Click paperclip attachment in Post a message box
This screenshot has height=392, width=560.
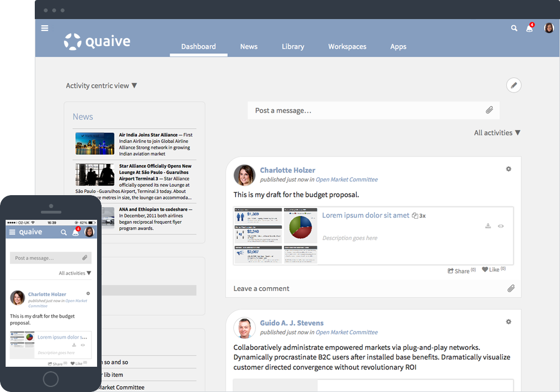pyautogui.click(x=489, y=110)
